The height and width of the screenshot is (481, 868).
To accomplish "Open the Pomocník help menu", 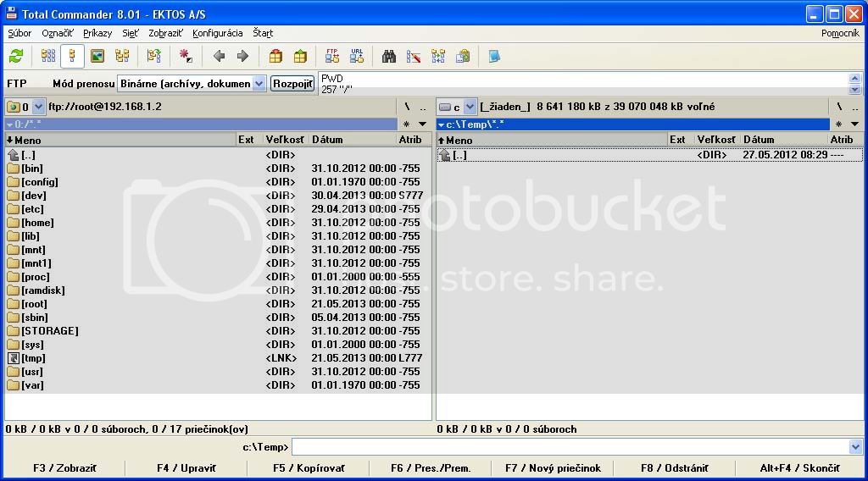I will click(x=840, y=33).
